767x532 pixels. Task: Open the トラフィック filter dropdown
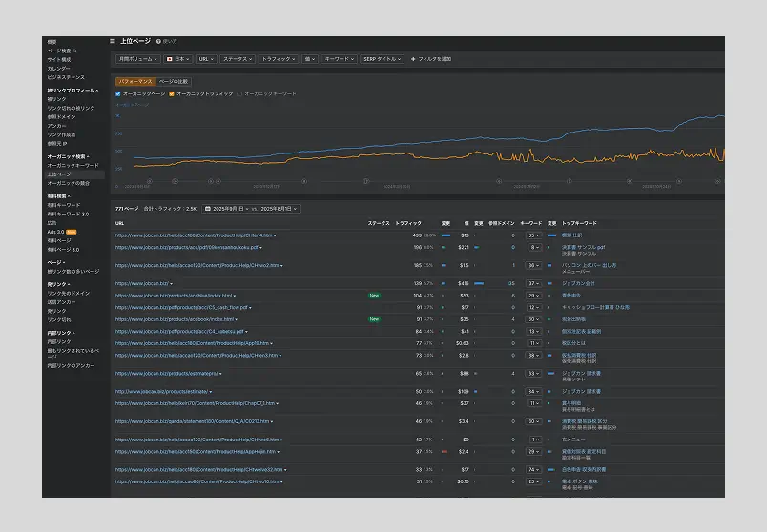click(279, 59)
